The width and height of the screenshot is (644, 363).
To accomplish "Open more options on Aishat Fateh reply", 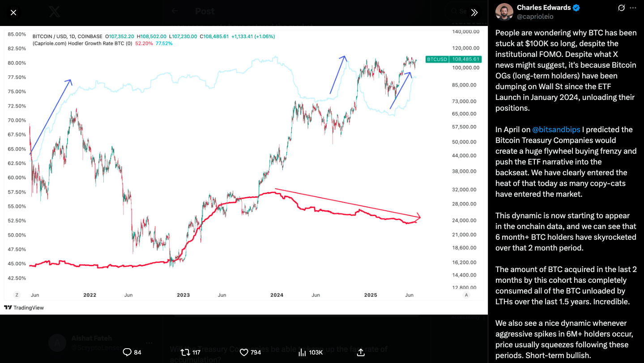I will coord(149,343).
